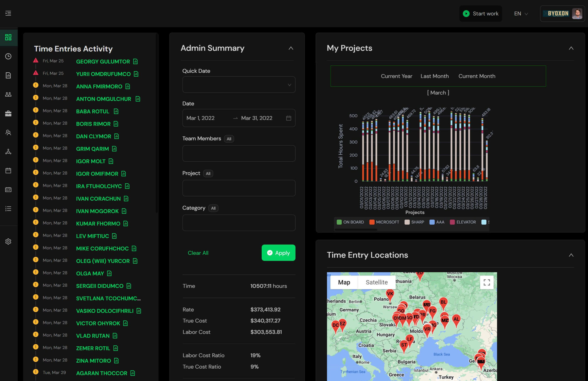Viewport: 588px width, 381px height.
Task: Open the organization hierarchy sidebar icon
Action: pos(8,152)
